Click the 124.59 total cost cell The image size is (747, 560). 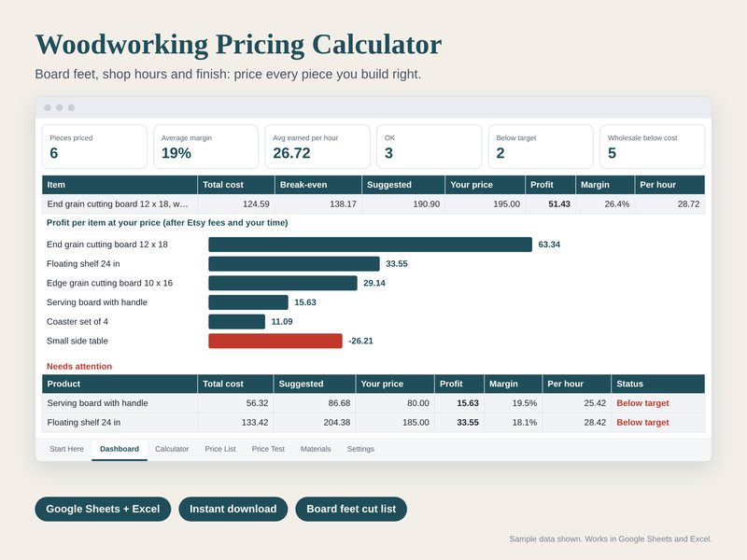click(x=236, y=203)
